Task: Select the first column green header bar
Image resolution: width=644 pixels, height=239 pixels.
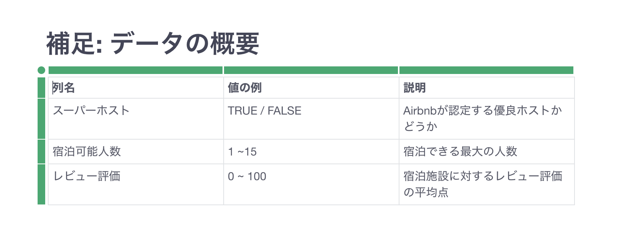Action: (x=136, y=70)
